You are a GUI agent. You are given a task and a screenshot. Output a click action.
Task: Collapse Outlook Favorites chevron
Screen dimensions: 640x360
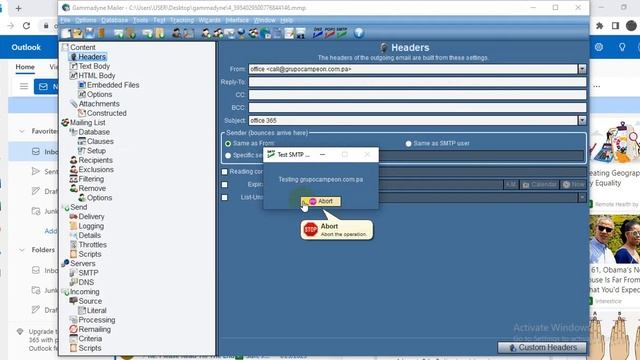coord(22,131)
